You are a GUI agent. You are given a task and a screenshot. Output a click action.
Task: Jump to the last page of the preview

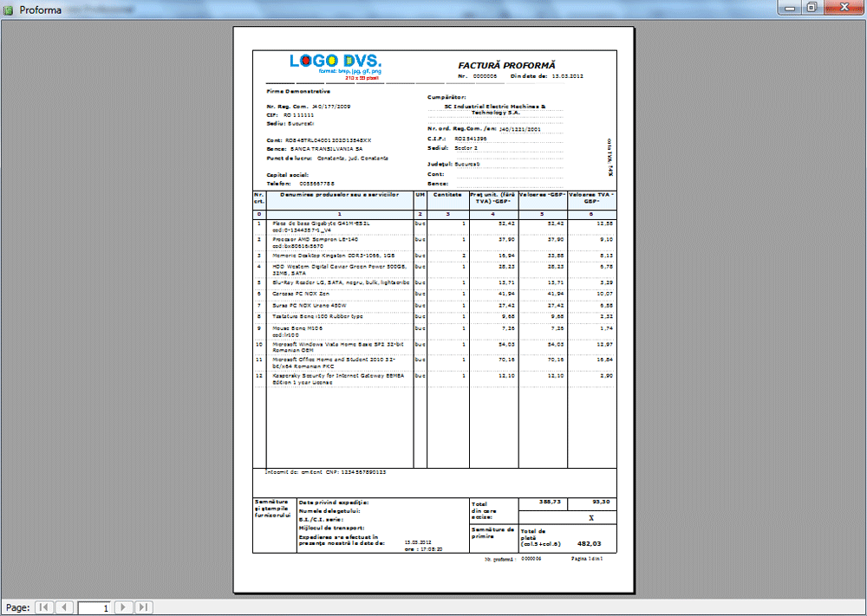point(144,607)
